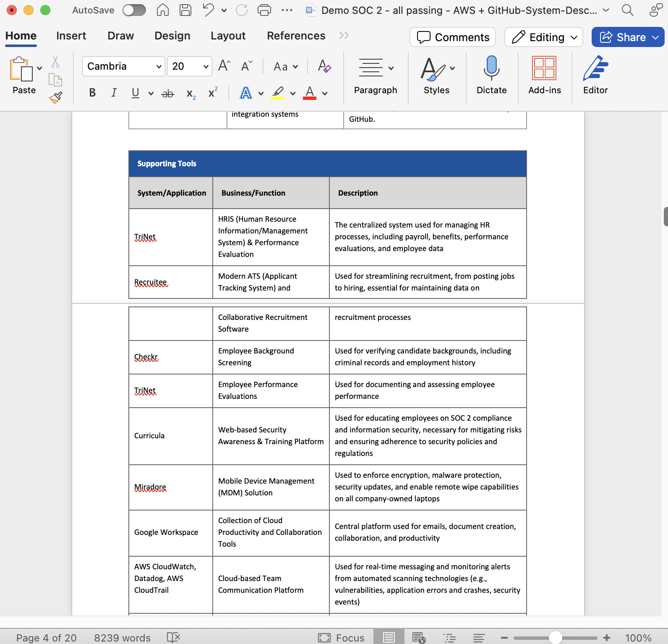
Task: Open the Home icon in title bar
Action: (163, 10)
